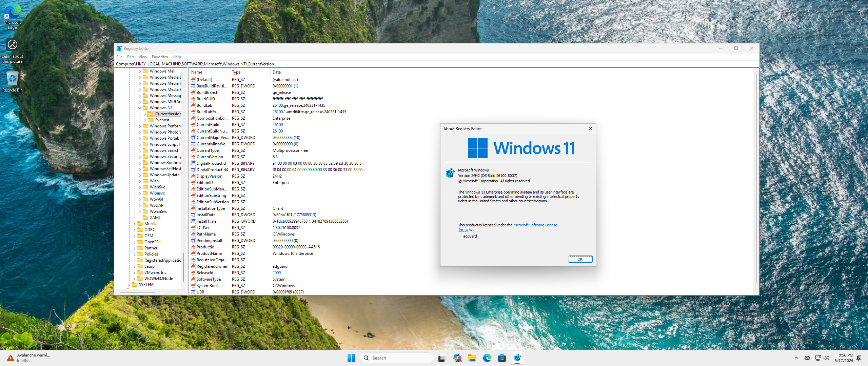Click the Registry Editor icon in taskbar
Image resolution: width=868 pixels, height=366 pixels.
pos(517,358)
